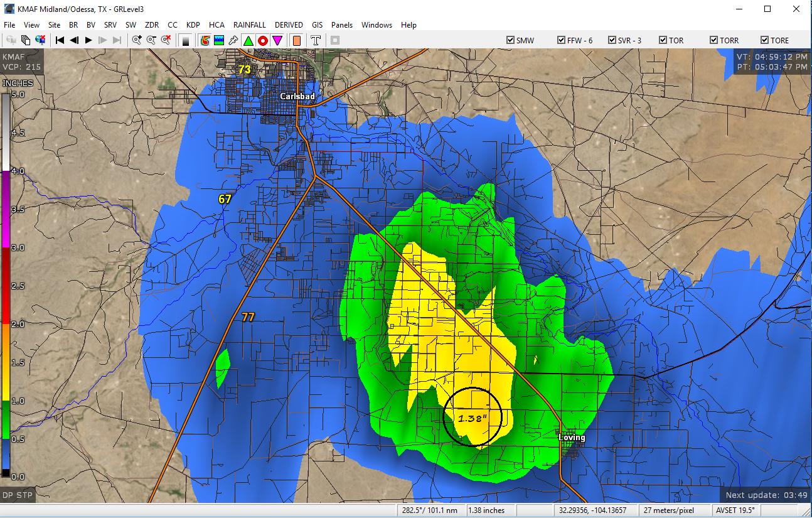
Task: Click the zoom in magnifier icon
Action: [136, 40]
